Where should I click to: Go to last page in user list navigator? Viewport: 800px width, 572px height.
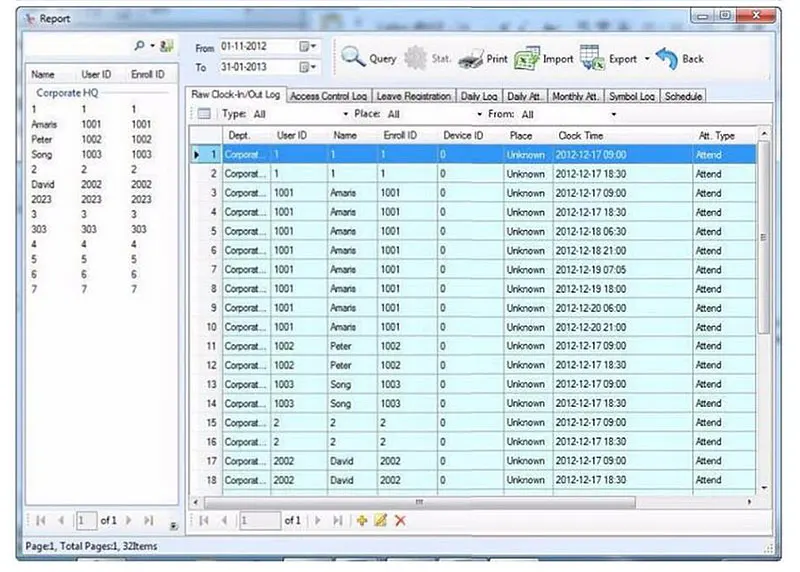tap(148, 520)
